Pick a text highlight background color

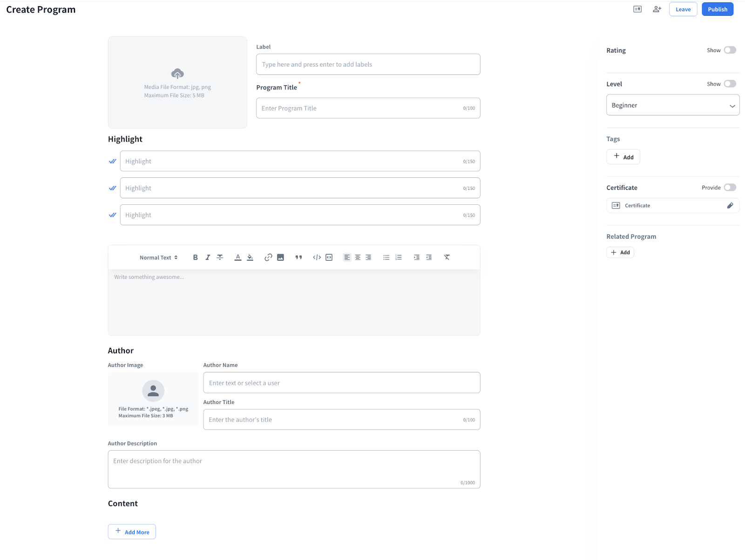(250, 257)
